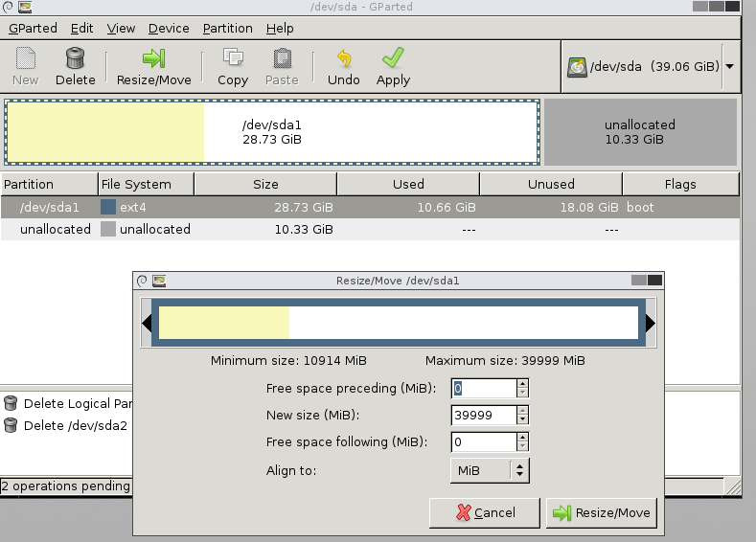The height and width of the screenshot is (542, 756).
Task: Open the Edit menu
Action: click(x=82, y=29)
